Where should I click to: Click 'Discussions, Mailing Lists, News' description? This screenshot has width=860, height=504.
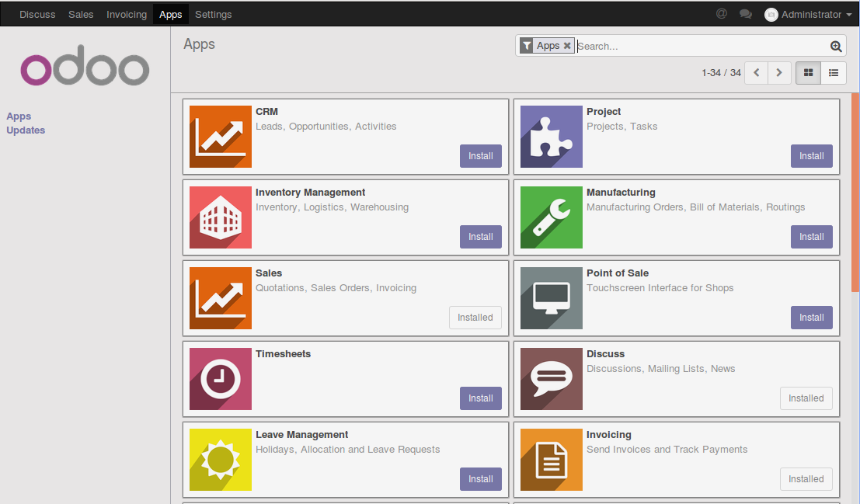click(x=661, y=369)
